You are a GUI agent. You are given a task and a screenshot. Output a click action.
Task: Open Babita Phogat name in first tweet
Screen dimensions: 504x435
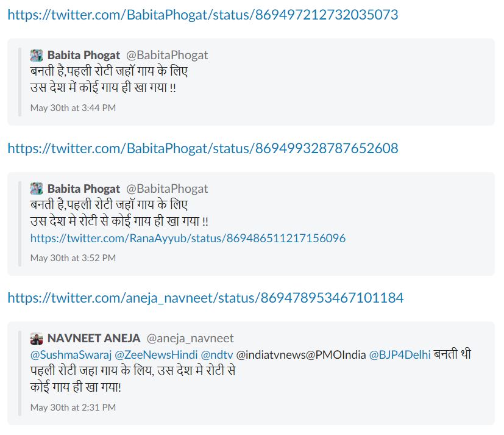tap(83, 56)
